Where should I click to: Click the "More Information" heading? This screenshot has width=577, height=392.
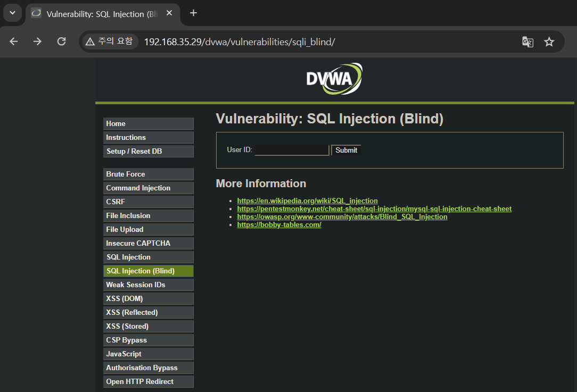261,184
